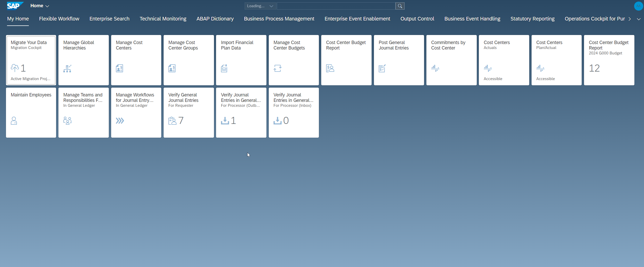Click the cycle icon on Manage Cost Center Budgets

278,68
